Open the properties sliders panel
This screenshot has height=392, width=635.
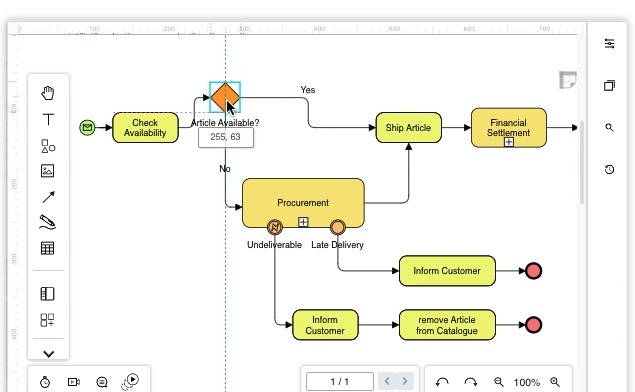tap(609, 43)
